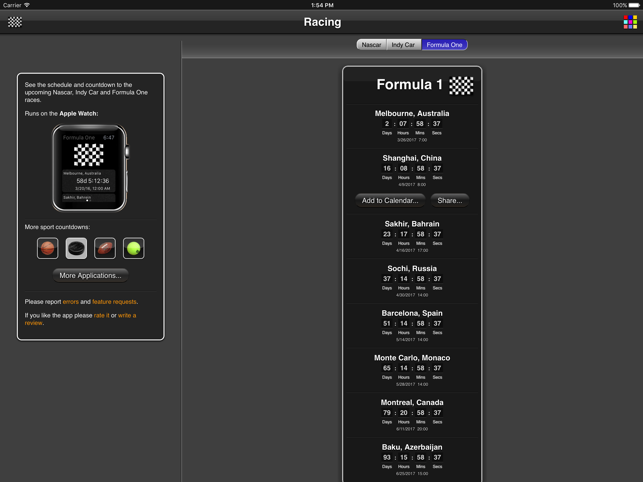Select the Barcelona, Spain race
Image resolution: width=643 pixels, height=482 pixels.
pos(412,326)
